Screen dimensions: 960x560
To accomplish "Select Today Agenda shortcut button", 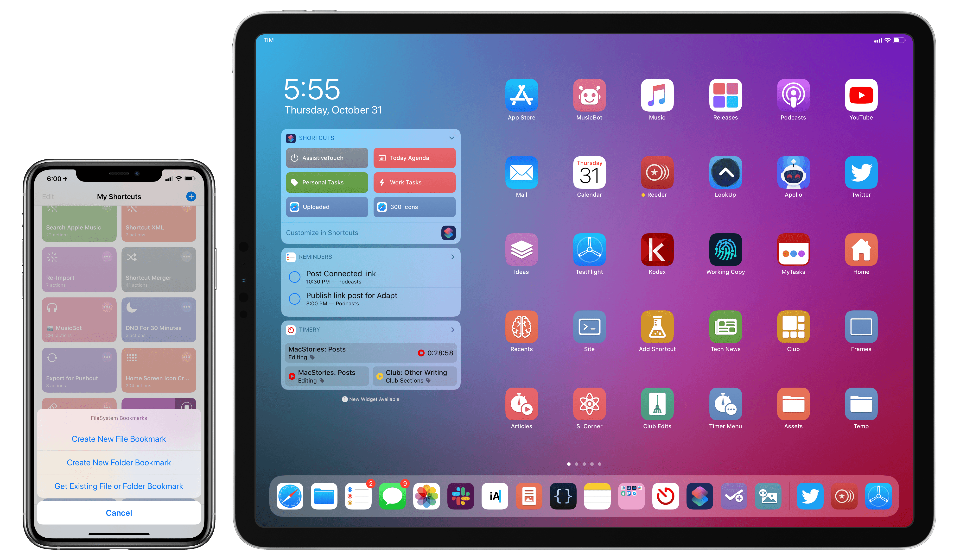I will pos(413,158).
